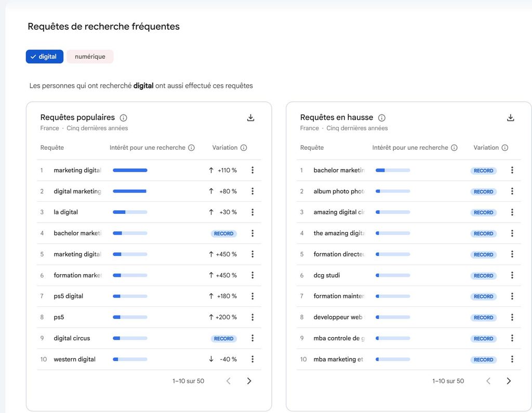Open three-dot menu for 'mba controle de' row
This screenshot has width=532, height=413.
pyautogui.click(x=512, y=338)
